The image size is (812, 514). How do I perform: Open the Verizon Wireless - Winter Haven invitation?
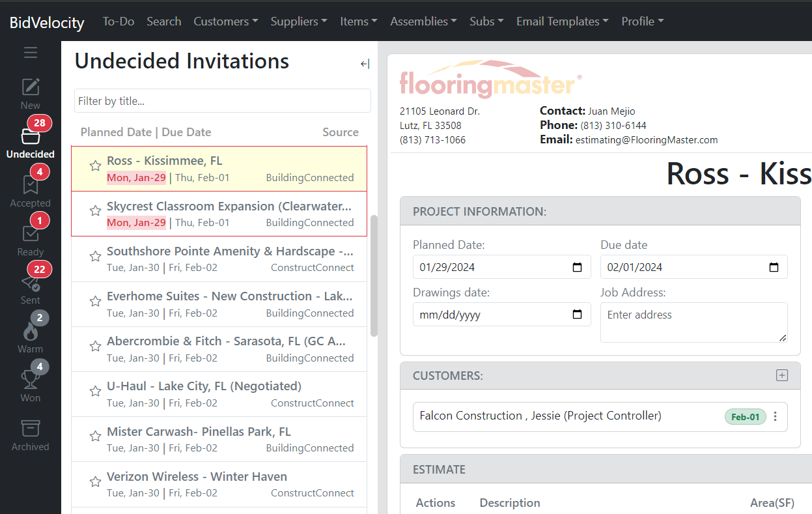point(219,484)
